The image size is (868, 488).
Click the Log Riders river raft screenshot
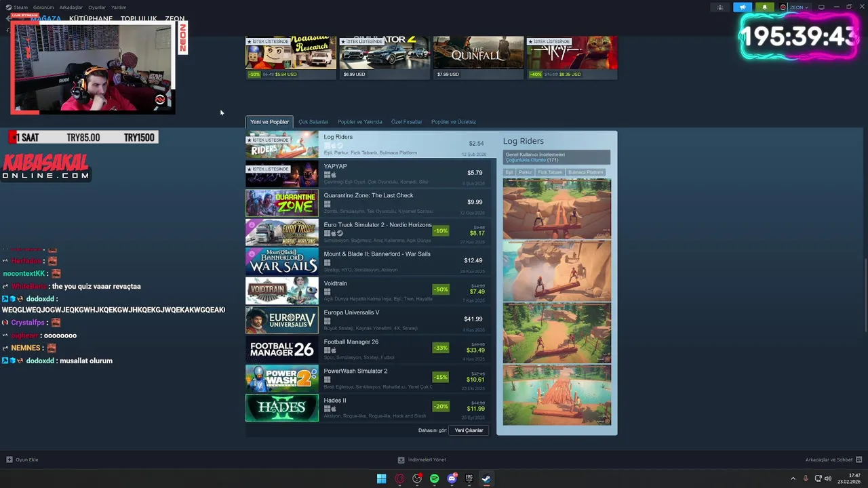coord(557,395)
